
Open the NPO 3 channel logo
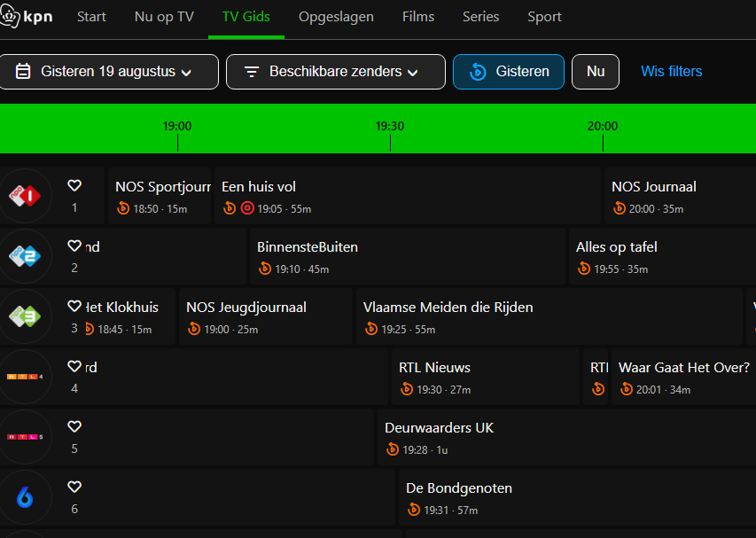point(25,316)
